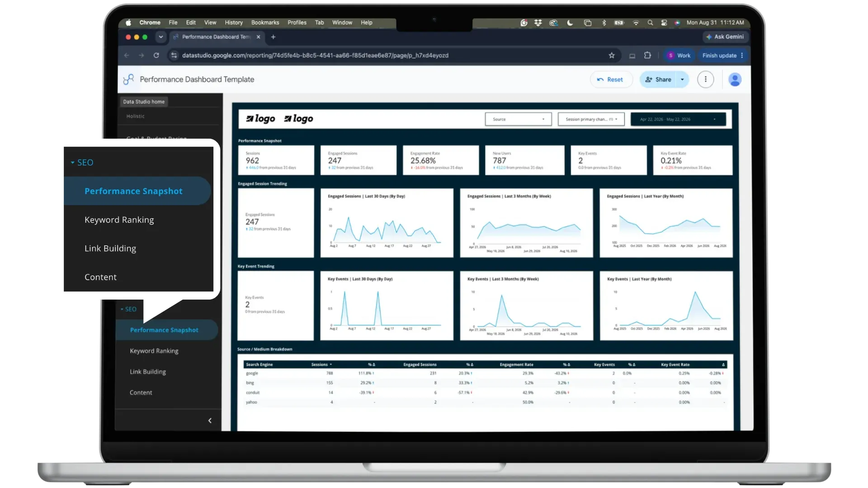Open the Work profile chip

pos(679,56)
